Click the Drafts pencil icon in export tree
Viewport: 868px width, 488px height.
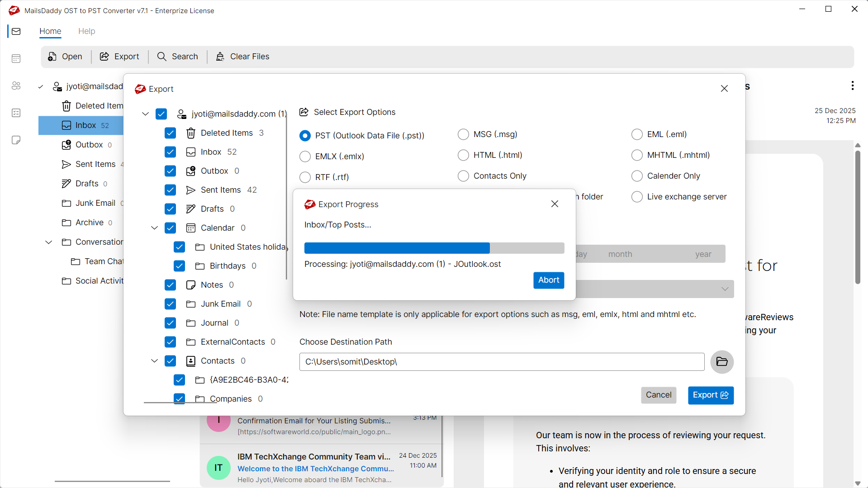tap(191, 209)
